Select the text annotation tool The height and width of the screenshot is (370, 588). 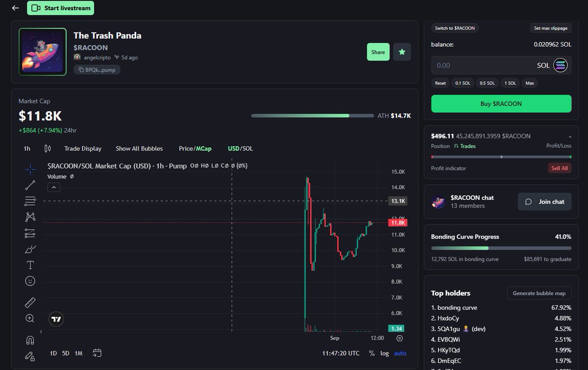coord(30,265)
